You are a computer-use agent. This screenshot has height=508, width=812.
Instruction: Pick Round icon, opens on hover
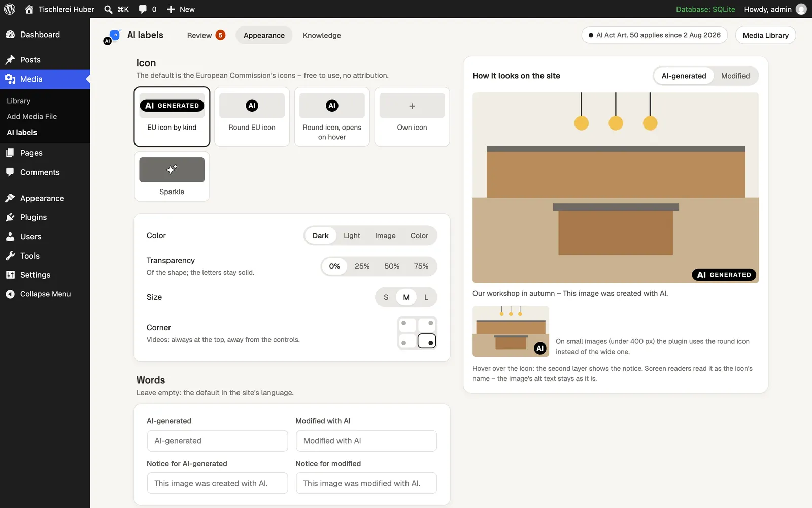click(332, 117)
